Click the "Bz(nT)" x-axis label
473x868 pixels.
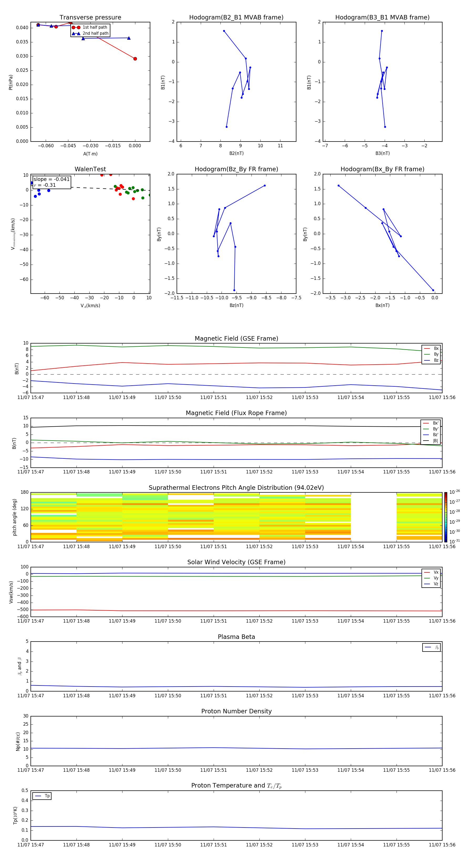pos(236,305)
